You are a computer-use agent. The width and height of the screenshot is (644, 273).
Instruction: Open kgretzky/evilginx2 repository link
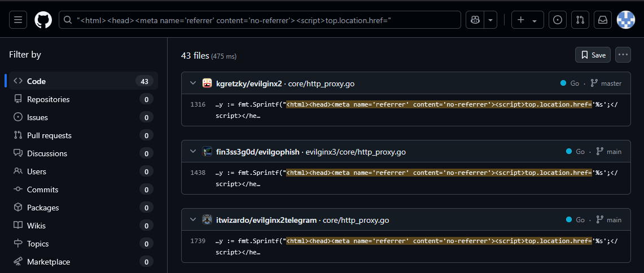pyautogui.click(x=249, y=83)
